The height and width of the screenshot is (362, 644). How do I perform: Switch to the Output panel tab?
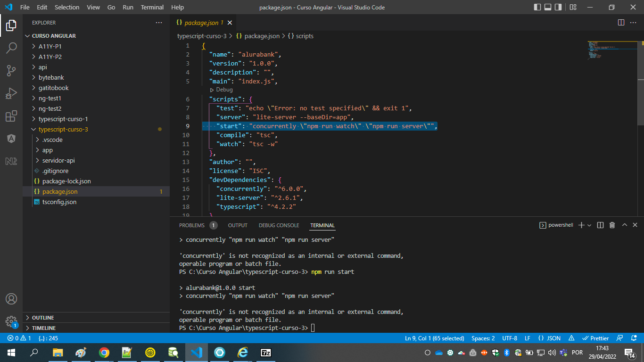pos(238,225)
